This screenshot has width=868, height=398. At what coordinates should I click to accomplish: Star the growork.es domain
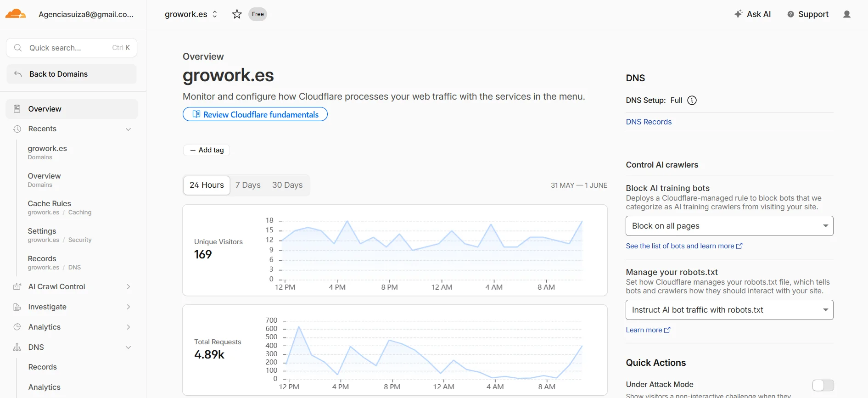click(x=237, y=14)
